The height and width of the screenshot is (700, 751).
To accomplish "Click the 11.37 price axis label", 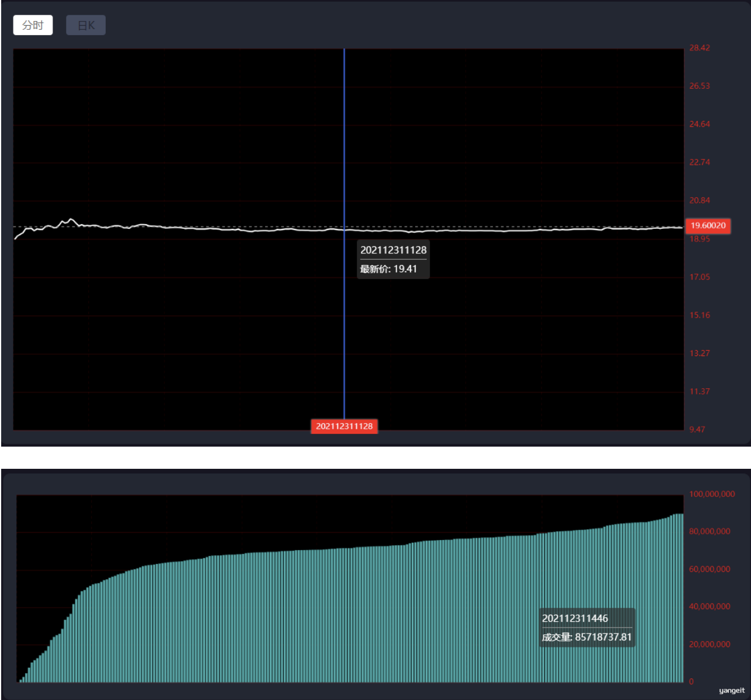I will pyautogui.click(x=699, y=391).
